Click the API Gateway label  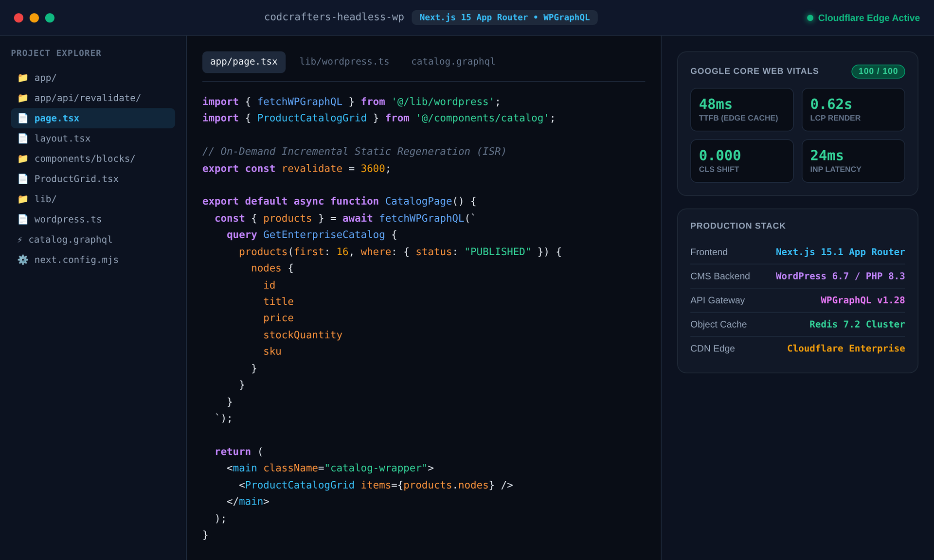coord(718,300)
